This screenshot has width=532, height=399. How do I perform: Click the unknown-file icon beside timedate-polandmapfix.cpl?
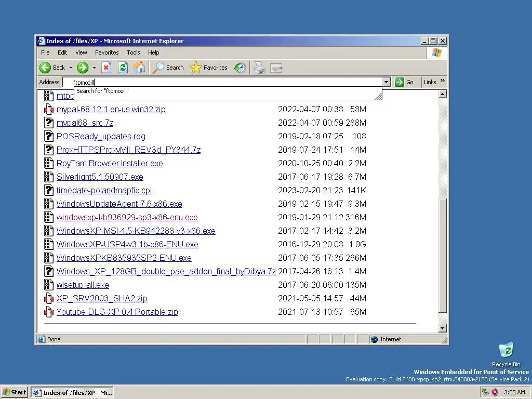49,190
